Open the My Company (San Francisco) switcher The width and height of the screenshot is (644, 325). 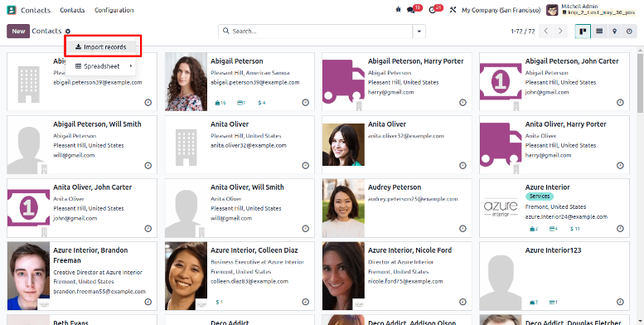click(501, 10)
